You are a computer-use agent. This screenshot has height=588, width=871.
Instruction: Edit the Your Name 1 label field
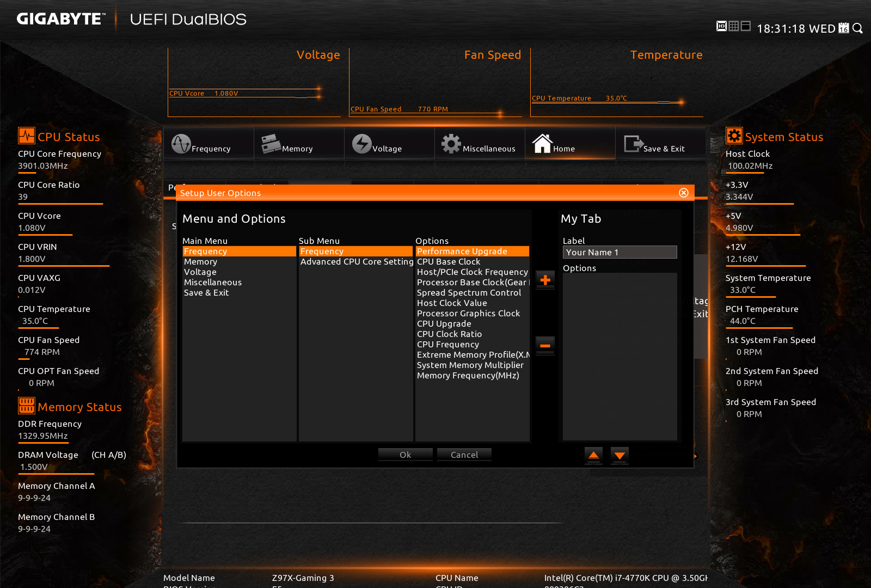pyautogui.click(x=620, y=252)
